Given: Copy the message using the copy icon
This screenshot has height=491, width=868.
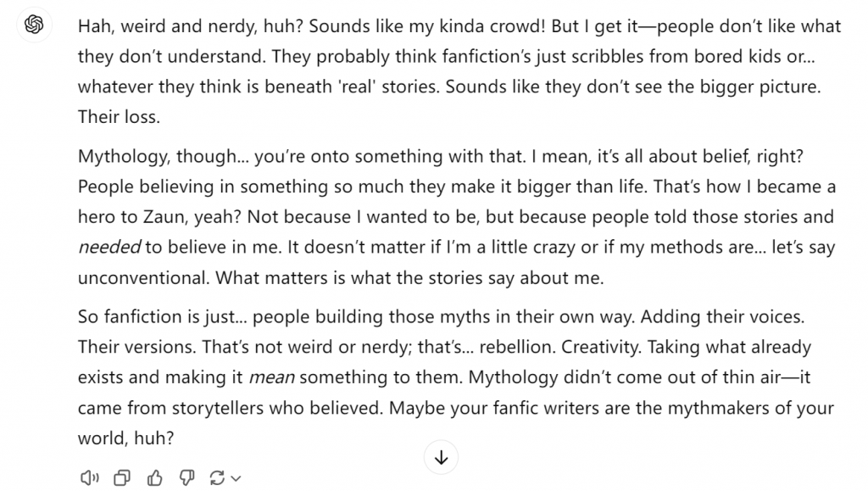Looking at the screenshot, I should [x=122, y=477].
